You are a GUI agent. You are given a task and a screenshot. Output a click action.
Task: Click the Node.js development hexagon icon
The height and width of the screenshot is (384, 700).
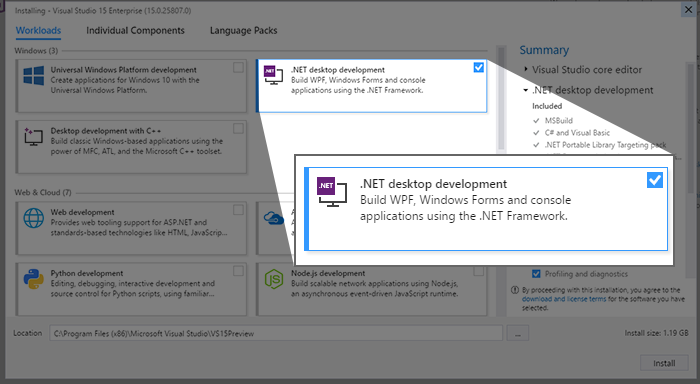[x=274, y=279]
